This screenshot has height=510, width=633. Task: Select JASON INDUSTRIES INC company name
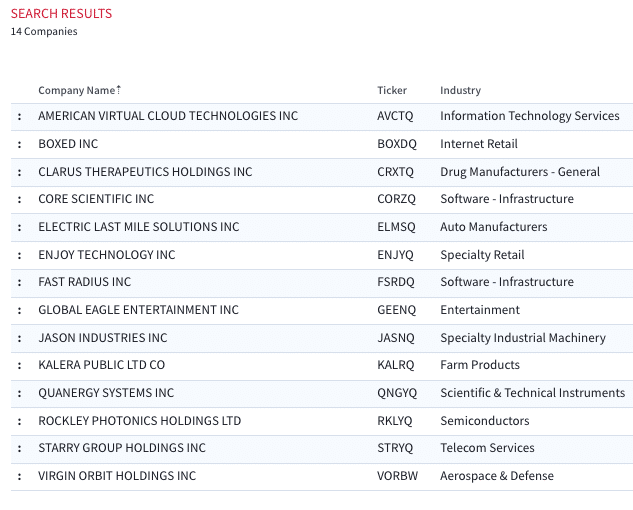coord(103,338)
